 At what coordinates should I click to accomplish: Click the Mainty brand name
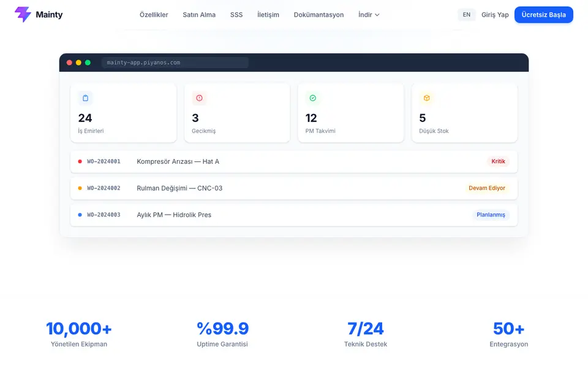pyautogui.click(x=49, y=15)
